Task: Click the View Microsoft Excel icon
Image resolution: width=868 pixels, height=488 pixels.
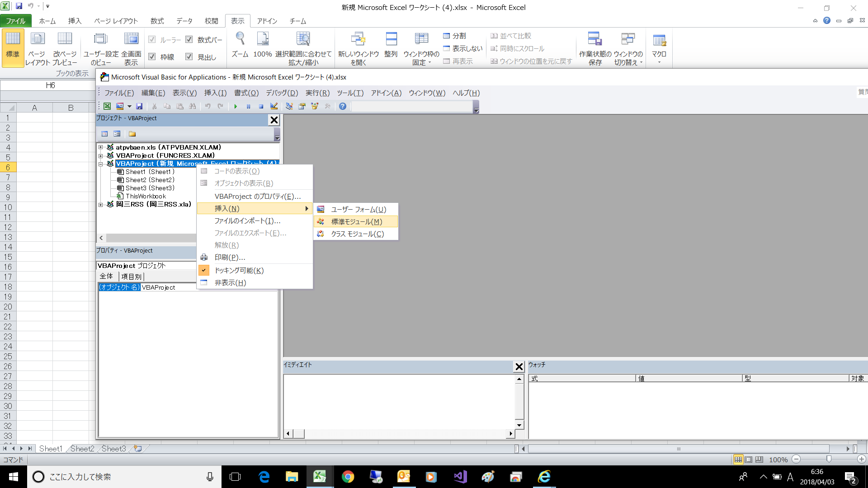Action: click(x=107, y=106)
